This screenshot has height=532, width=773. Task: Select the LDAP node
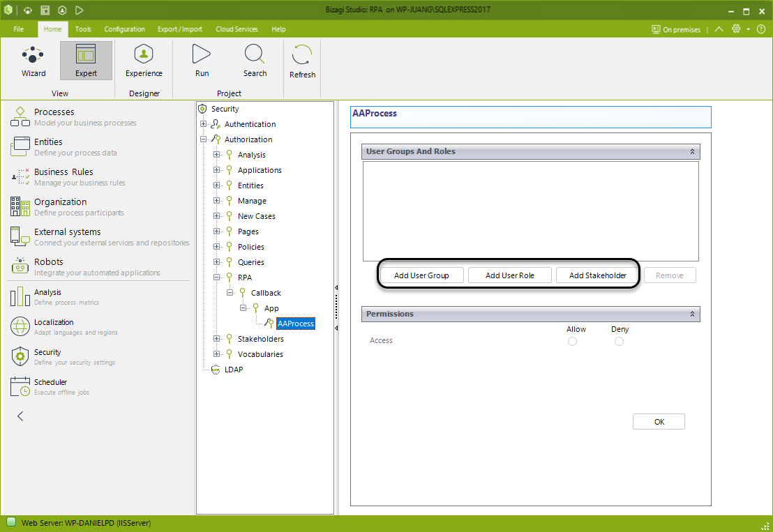234,370
